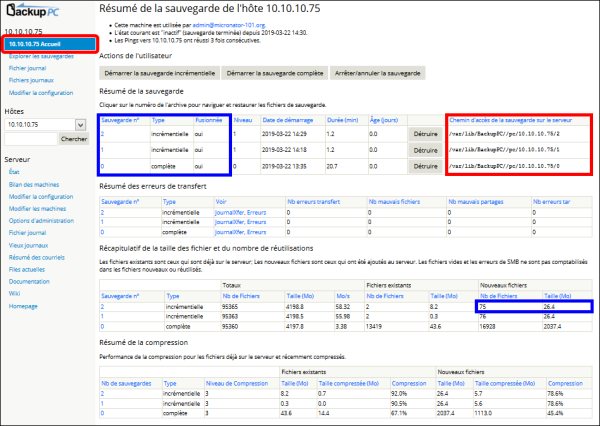Viewport: 600px width, 426px height.
Task: Open backup number 1 in Résumé de la sauvegarde
Action: (x=102, y=150)
